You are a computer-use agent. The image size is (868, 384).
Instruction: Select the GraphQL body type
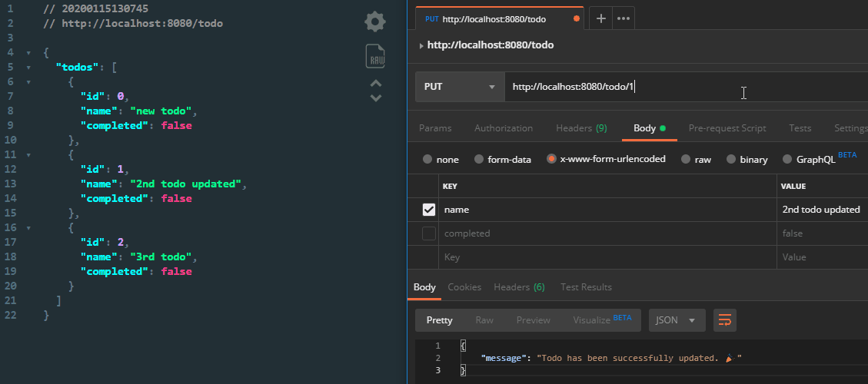point(787,159)
